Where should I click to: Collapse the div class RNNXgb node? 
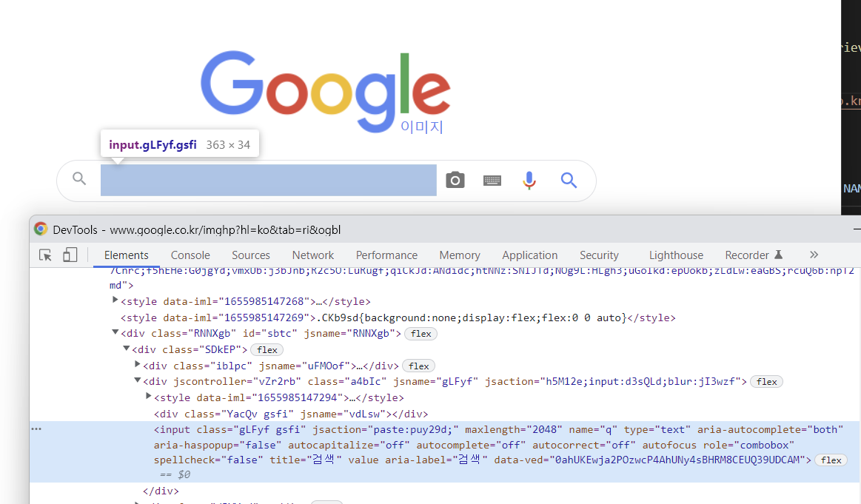tap(115, 332)
